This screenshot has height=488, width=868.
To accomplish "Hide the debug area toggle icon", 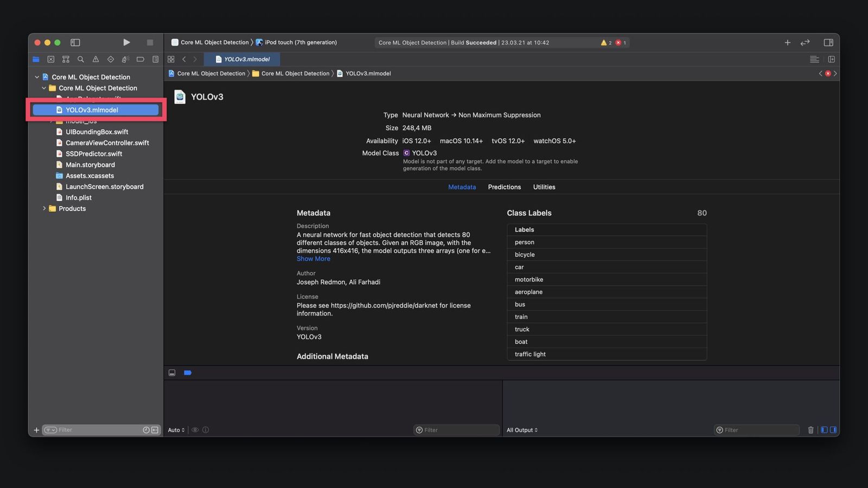I will (172, 373).
